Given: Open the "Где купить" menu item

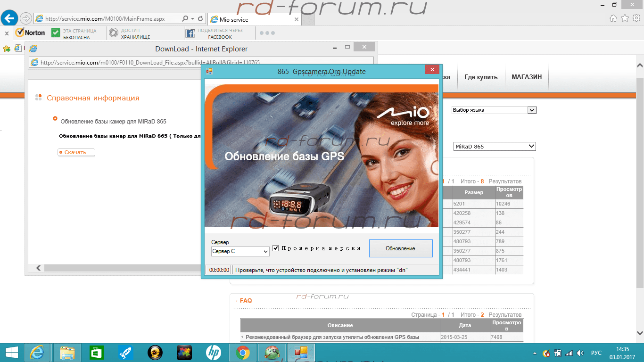Looking at the screenshot, I should (x=480, y=77).
